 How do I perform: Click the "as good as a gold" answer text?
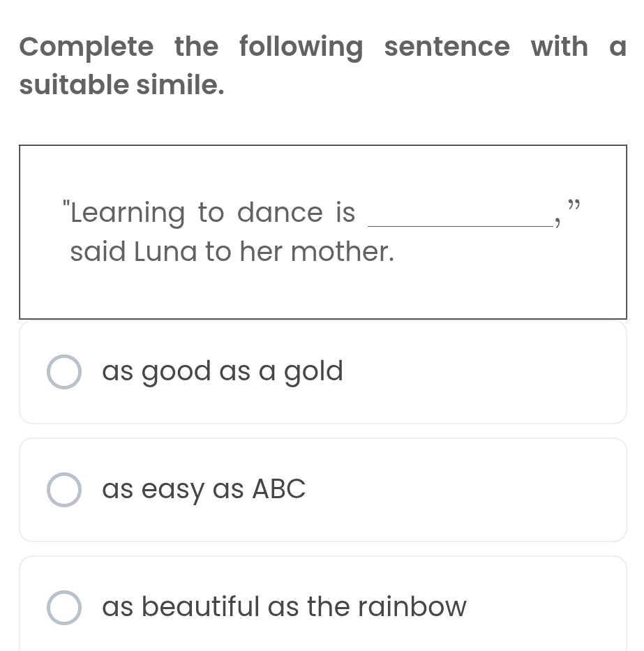pos(223,371)
